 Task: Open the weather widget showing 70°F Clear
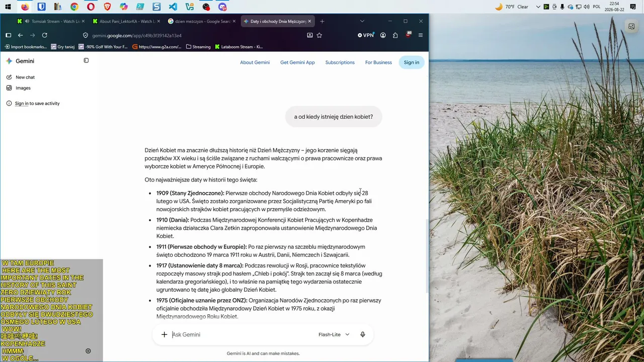(512, 7)
